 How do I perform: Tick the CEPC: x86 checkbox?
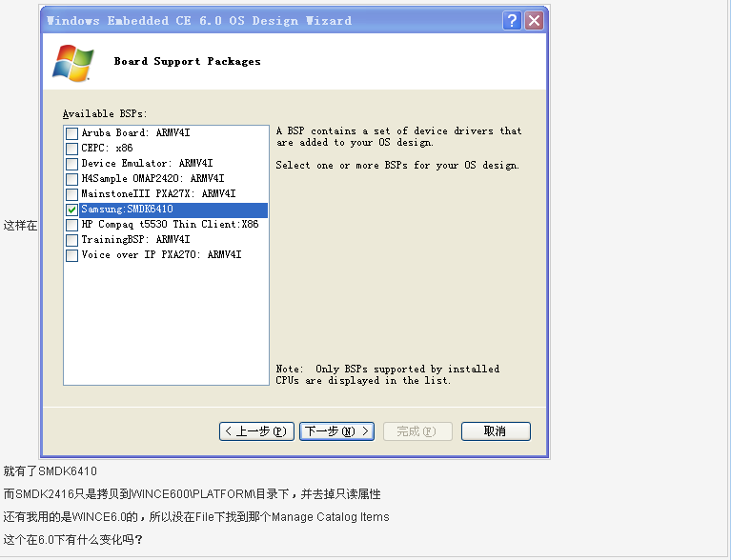(x=71, y=150)
